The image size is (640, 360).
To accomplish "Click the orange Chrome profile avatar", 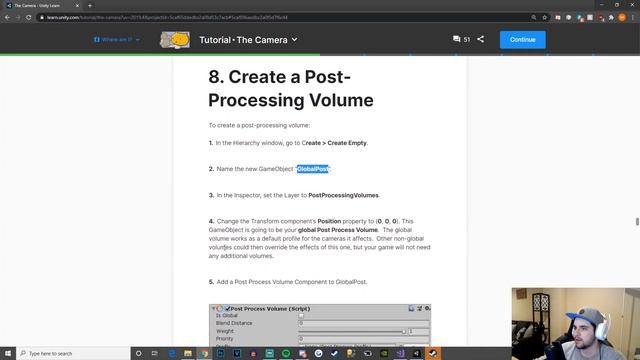I will [x=622, y=18].
